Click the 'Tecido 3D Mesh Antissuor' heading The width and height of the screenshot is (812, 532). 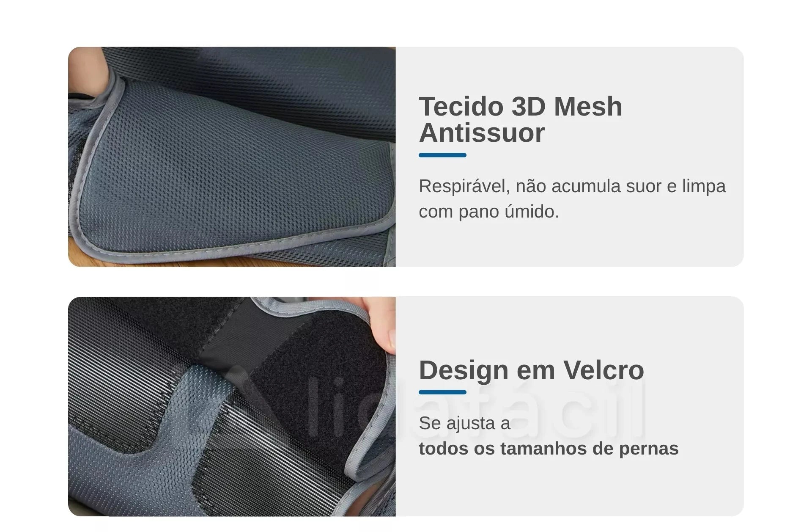coord(521,119)
